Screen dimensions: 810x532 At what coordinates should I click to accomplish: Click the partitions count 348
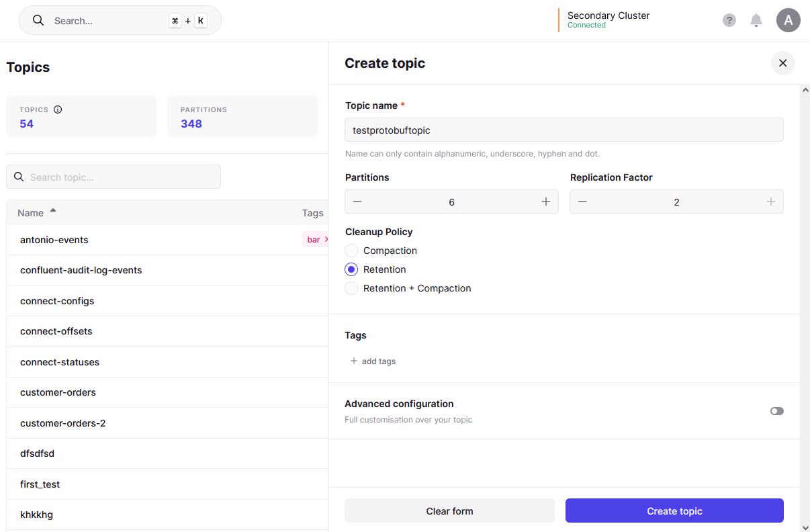191,124
